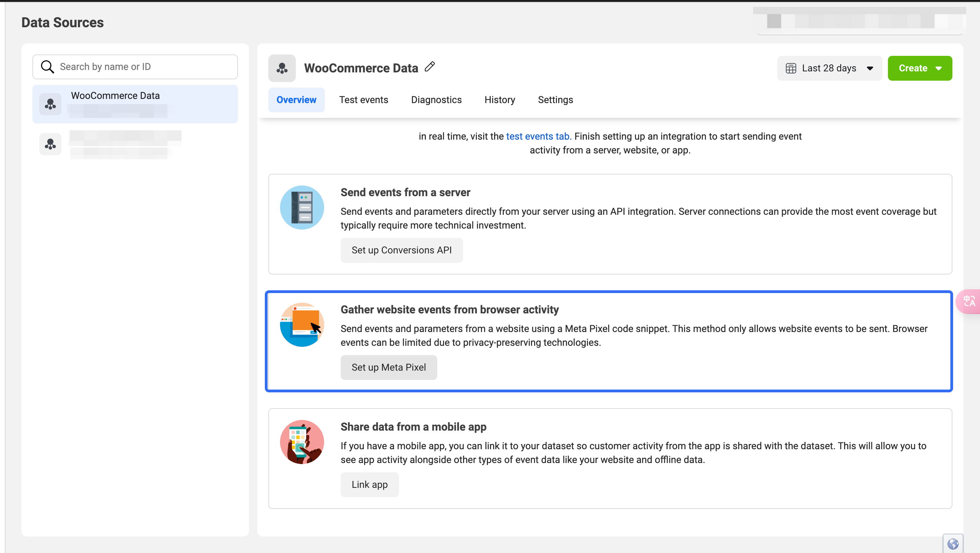Screen dimensions: 980x553
Task: Switch to the Test events tab
Action: [364, 100]
